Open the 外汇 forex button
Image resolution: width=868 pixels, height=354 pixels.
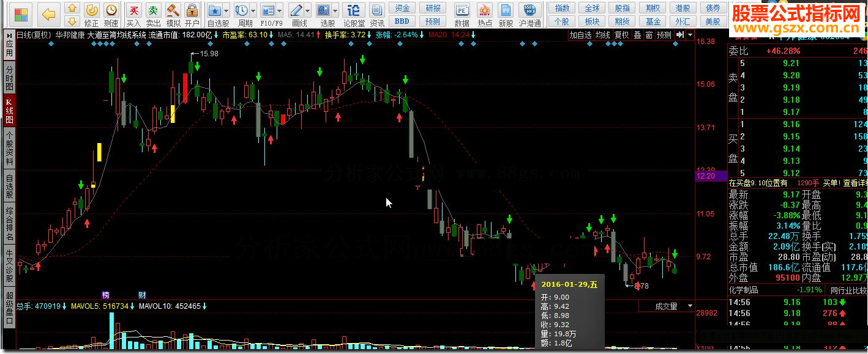click(683, 21)
